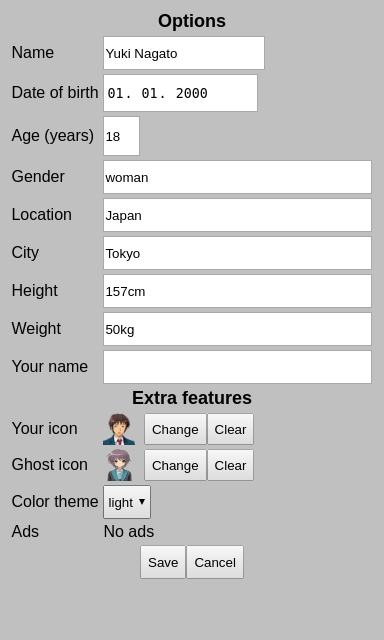Cancel the options dialog
Image resolution: width=384 pixels, height=640 pixels.
click(215, 562)
